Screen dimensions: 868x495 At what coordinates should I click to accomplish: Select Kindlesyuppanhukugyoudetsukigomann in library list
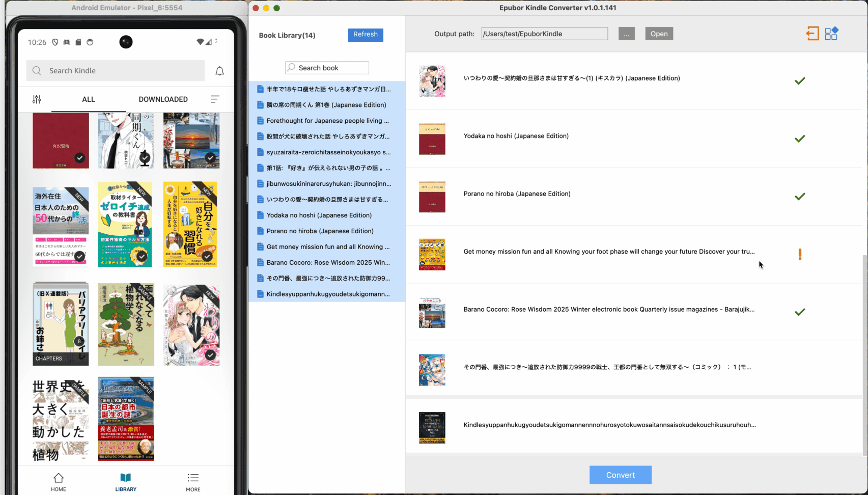point(327,294)
